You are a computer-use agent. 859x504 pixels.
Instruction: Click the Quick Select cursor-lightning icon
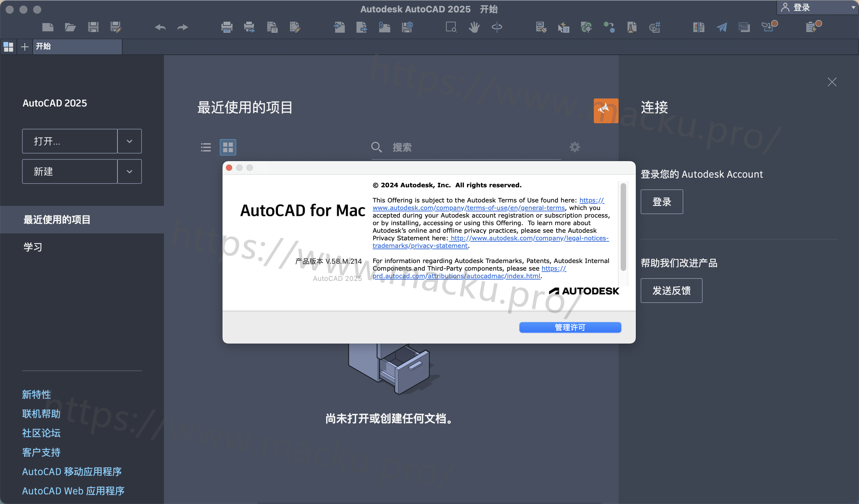pyautogui.click(x=563, y=27)
